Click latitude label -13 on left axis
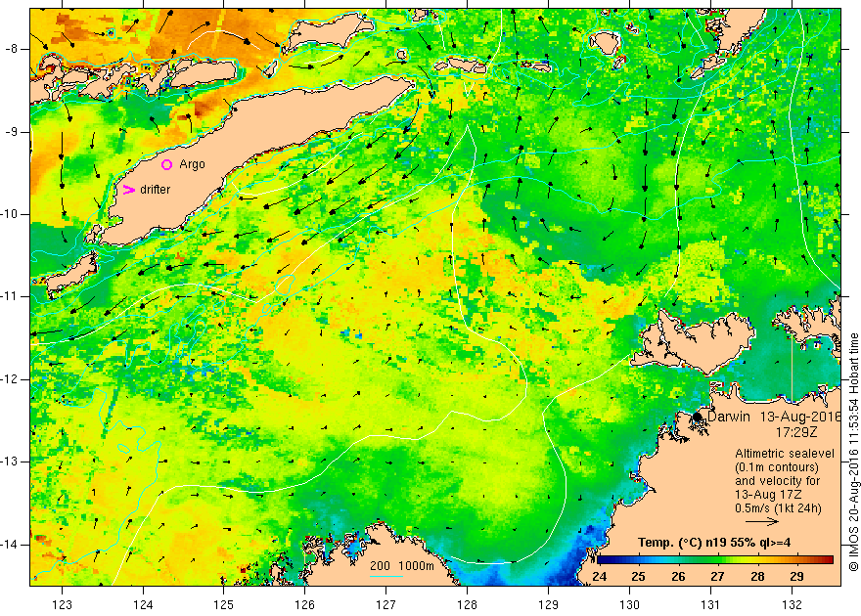The height and width of the screenshot is (616, 861). click(x=10, y=462)
